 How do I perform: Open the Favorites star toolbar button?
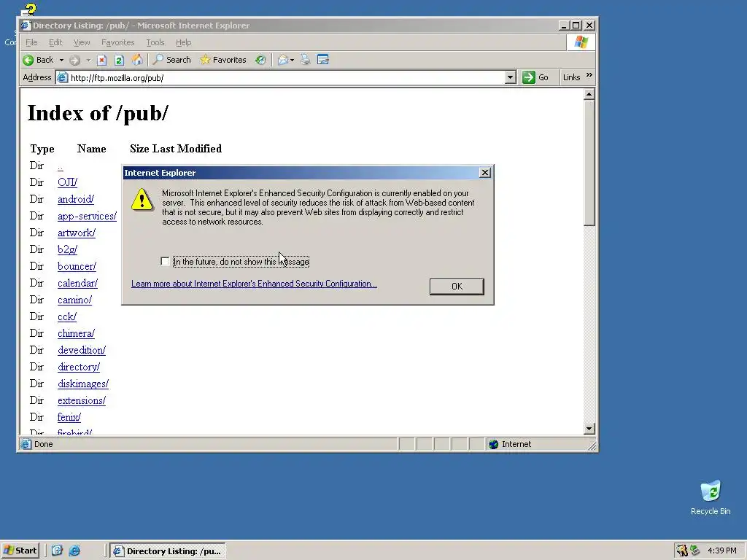[223, 60]
